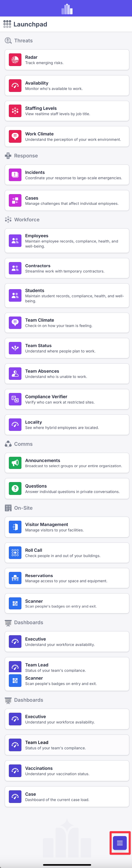Open Cases management tile
The width and height of the screenshot is (132, 868).
pos(67,200)
